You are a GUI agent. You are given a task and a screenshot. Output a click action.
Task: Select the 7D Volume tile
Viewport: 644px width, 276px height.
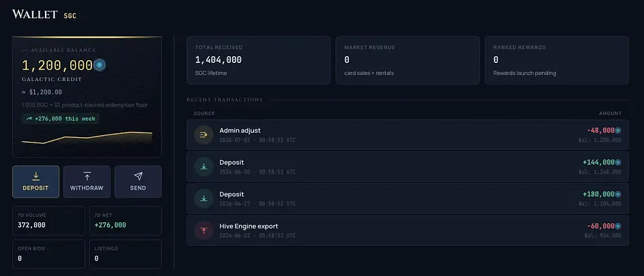click(48, 220)
